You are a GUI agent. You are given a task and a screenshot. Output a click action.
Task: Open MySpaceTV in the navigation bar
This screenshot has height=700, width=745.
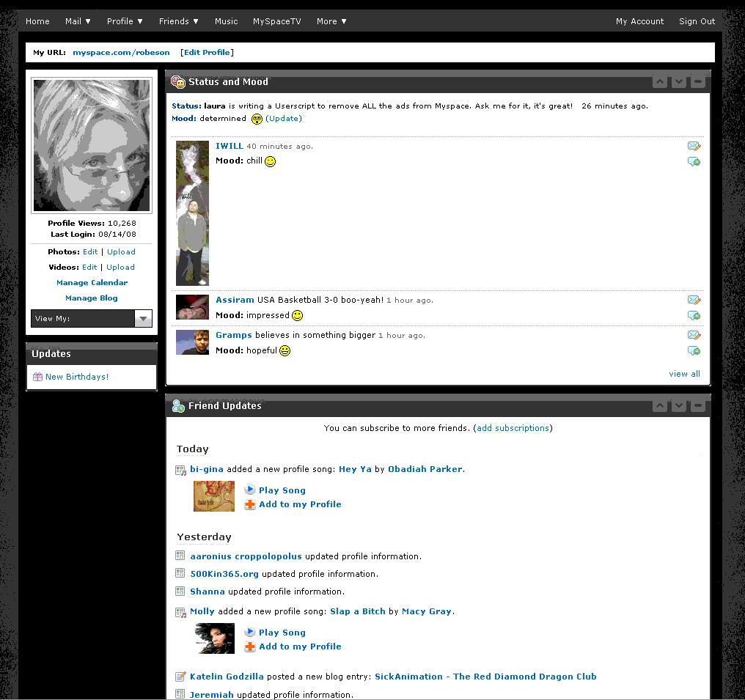click(x=277, y=21)
